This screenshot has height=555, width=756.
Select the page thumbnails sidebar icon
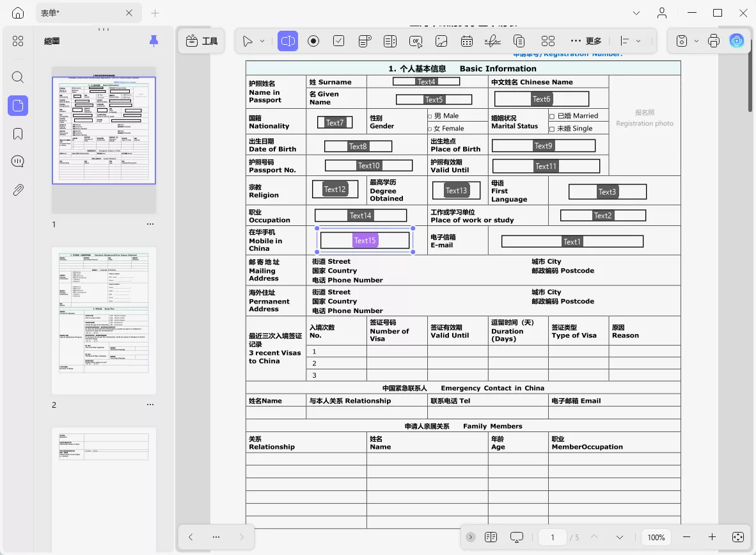pyautogui.click(x=18, y=106)
